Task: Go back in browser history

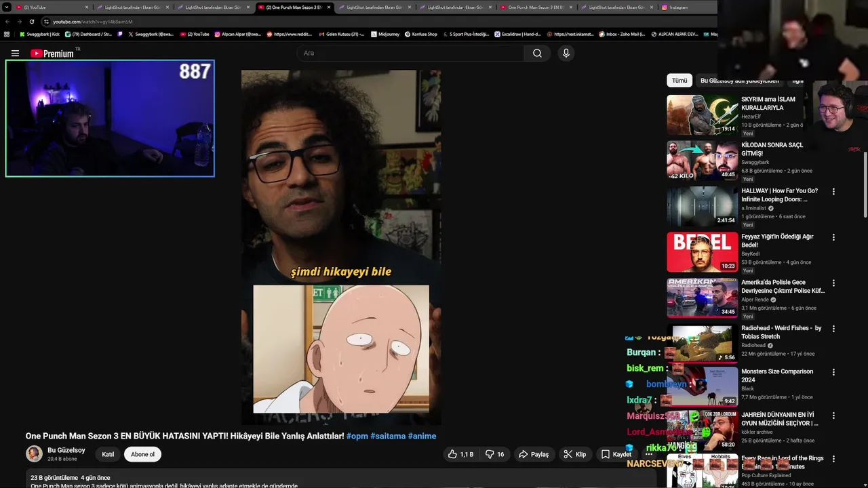Action: click(7, 22)
